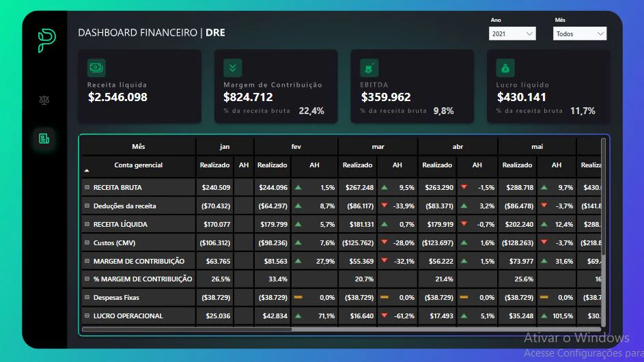This screenshot has height=362, width=644.
Task: Click the $359.962 EBITDA value
Action: pos(386,98)
